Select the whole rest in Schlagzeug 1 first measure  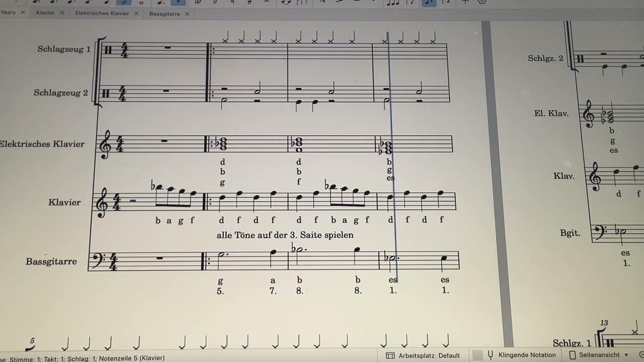point(168,48)
